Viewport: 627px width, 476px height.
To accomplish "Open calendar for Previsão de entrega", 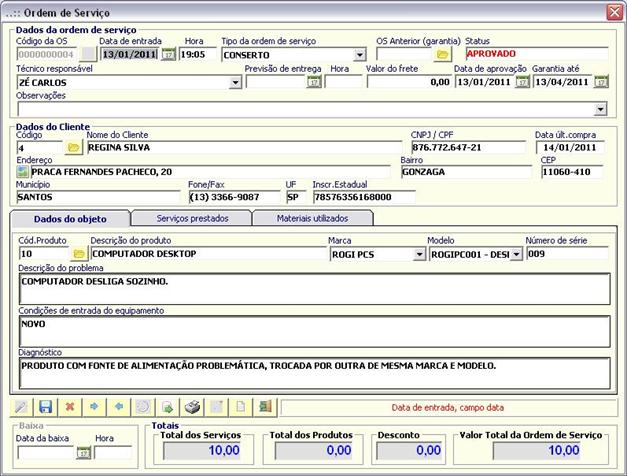I will coord(314,82).
